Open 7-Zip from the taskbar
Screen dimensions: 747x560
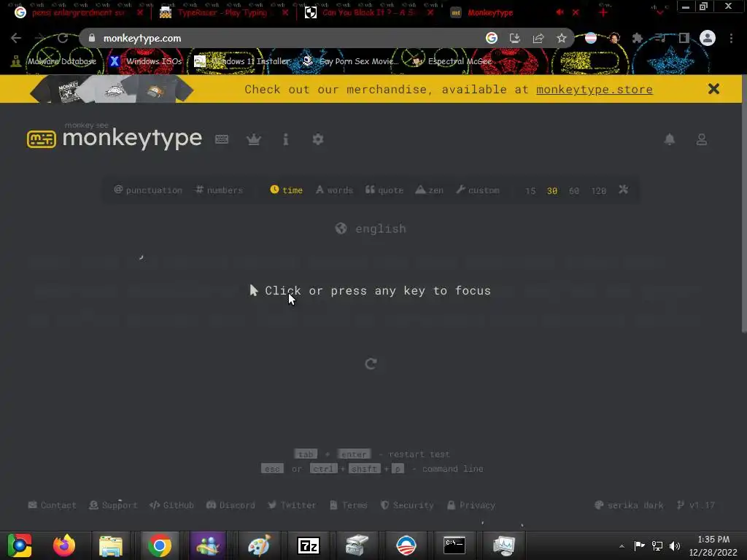click(x=309, y=545)
